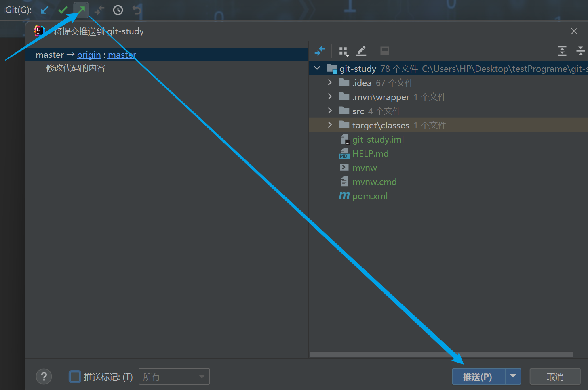Image resolution: width=588 pixels, height=390 pixels.
Task: Click the origin remote link
Action: 89,55
